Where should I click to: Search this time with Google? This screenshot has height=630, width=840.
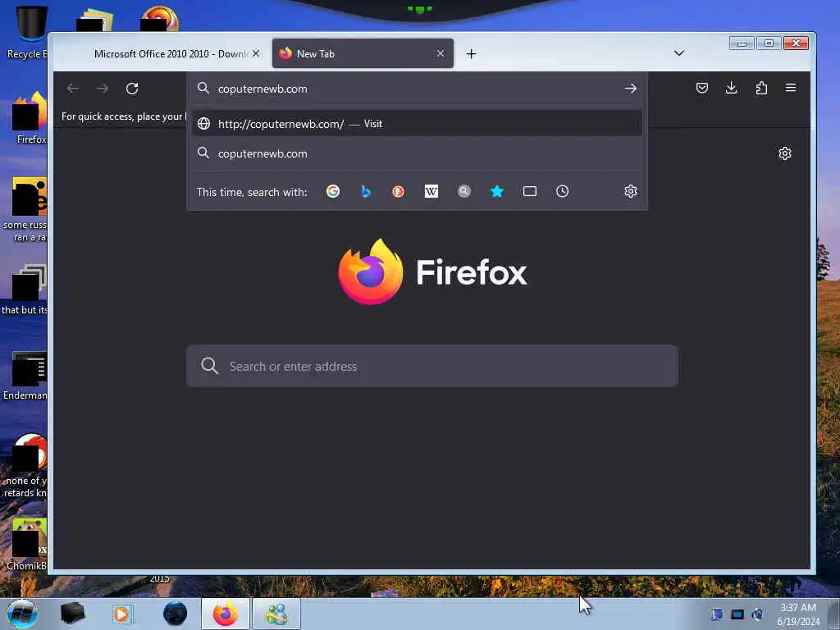(333, 191)
